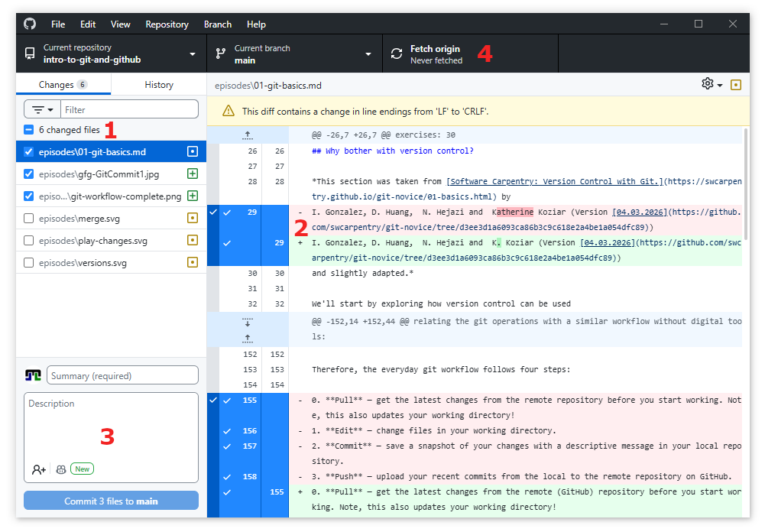
Task: Click the modified-dot icon next to merge.svg
Action: pos(193,218)
